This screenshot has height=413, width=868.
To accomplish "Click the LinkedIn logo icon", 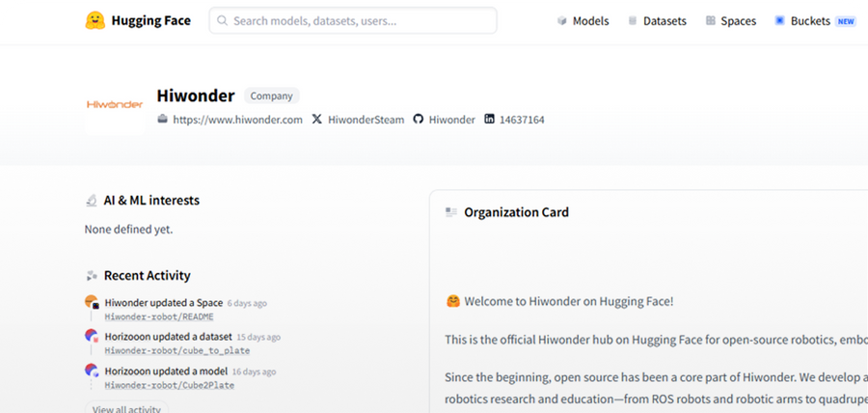I will tap(489, 119).
